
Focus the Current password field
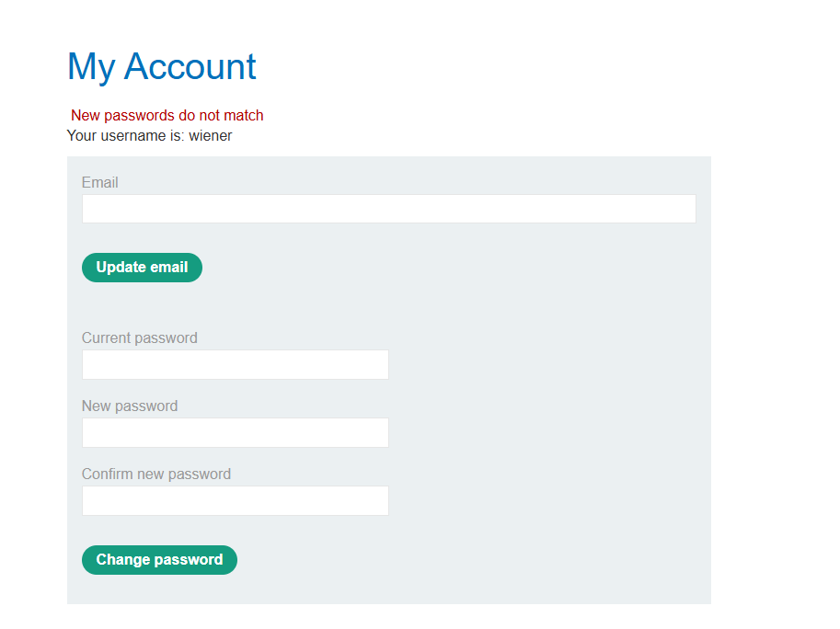tap(235, 364)
